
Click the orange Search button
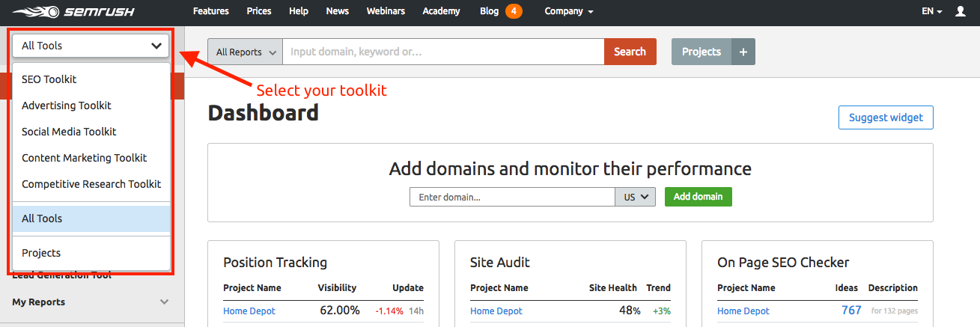(x=630, y=52)
